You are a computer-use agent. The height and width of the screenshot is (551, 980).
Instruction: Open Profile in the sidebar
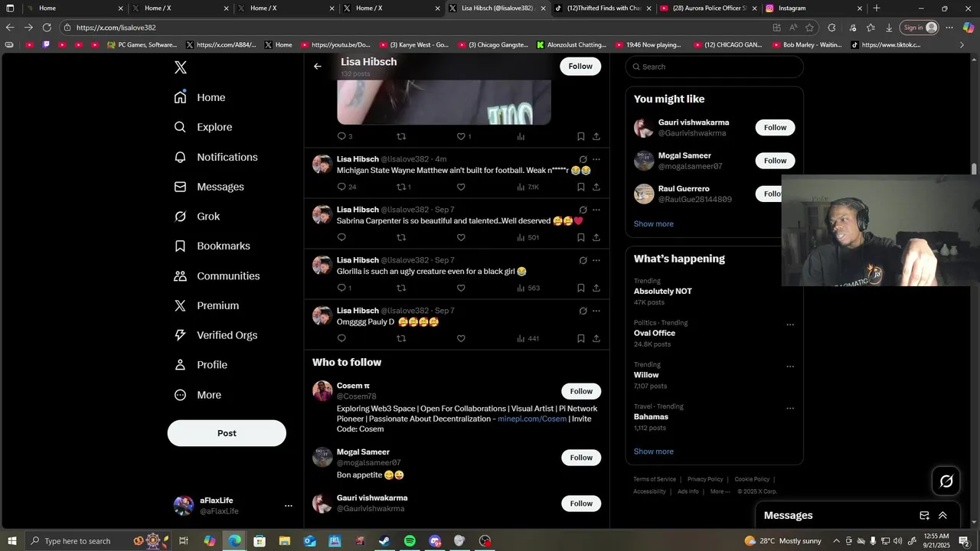click(x=201, y=365)
